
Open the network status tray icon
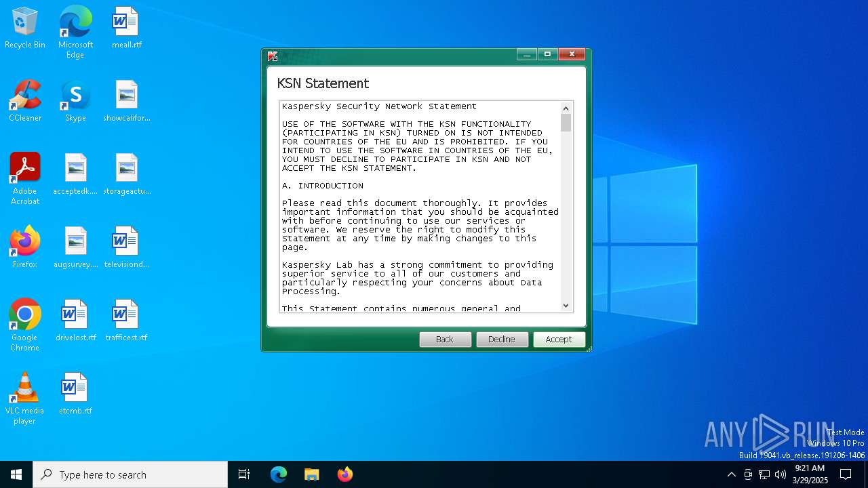tap(764, 474)
